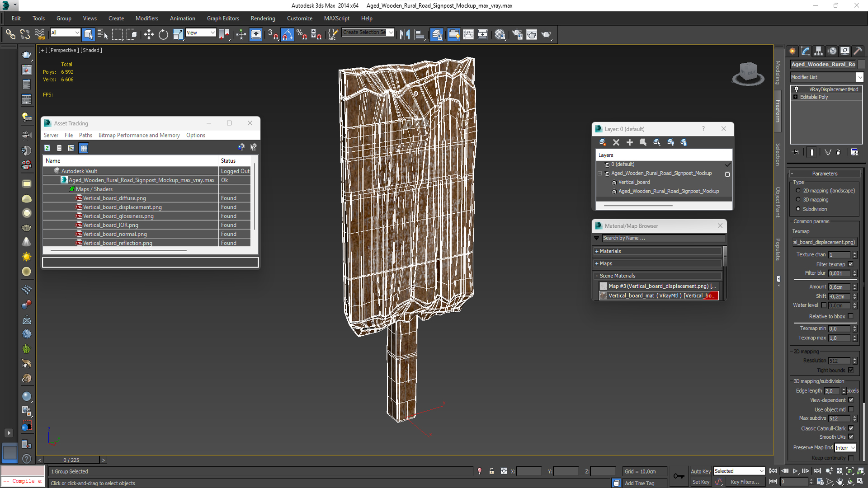Viewport: 868px width, 488px height.
Task: Select the Move transform tool
Action: tap(149, 34)
